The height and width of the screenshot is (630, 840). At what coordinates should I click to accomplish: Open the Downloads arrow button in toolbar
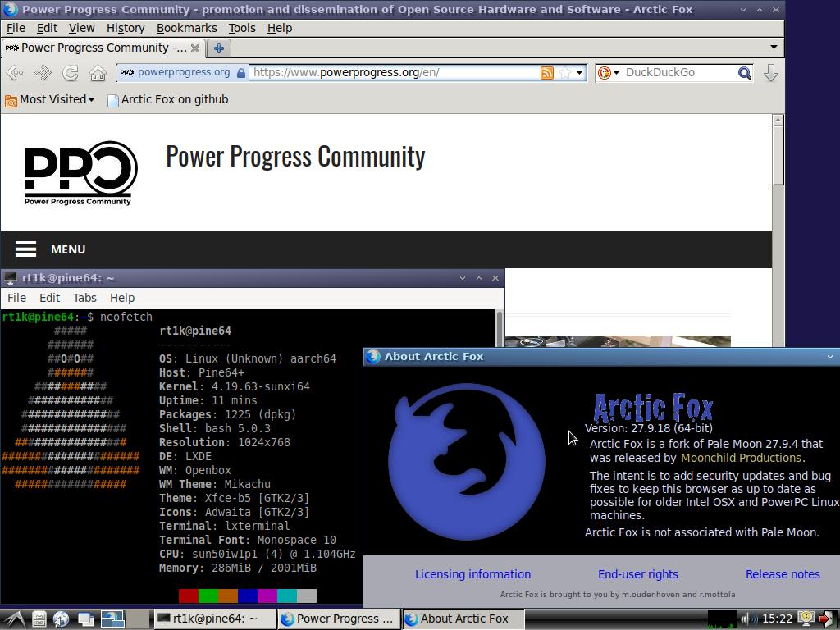(x=771, y=72)
